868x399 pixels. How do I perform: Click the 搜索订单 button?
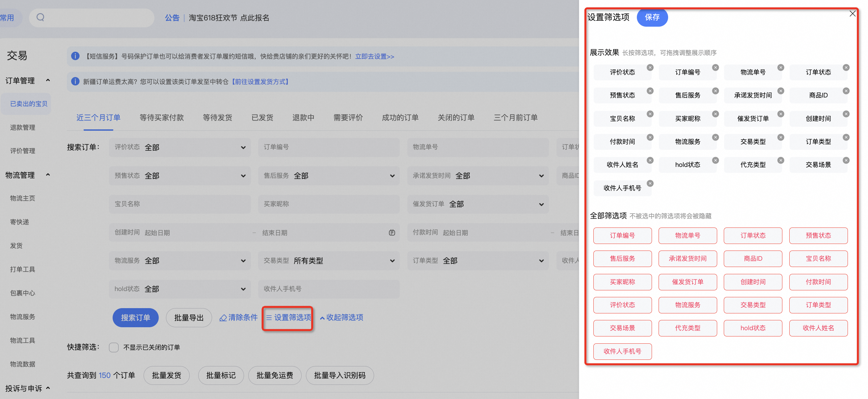coord(135,317)
